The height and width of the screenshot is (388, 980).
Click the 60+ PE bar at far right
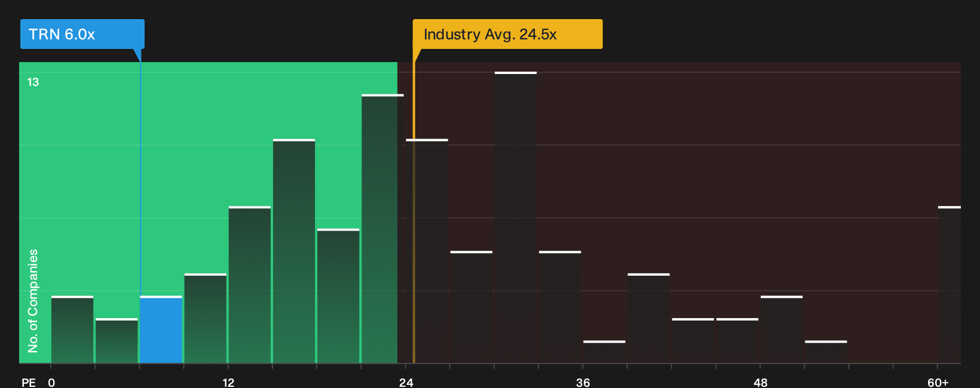pyautogui.click(x=950, y=285)
